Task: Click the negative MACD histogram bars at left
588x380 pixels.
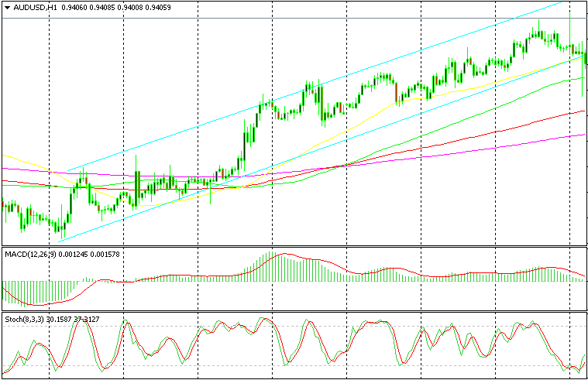Action: tap(31, 293)
